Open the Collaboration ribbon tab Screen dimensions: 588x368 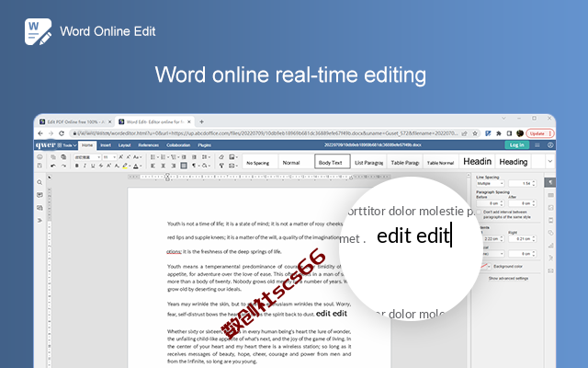tap(178, 145)
